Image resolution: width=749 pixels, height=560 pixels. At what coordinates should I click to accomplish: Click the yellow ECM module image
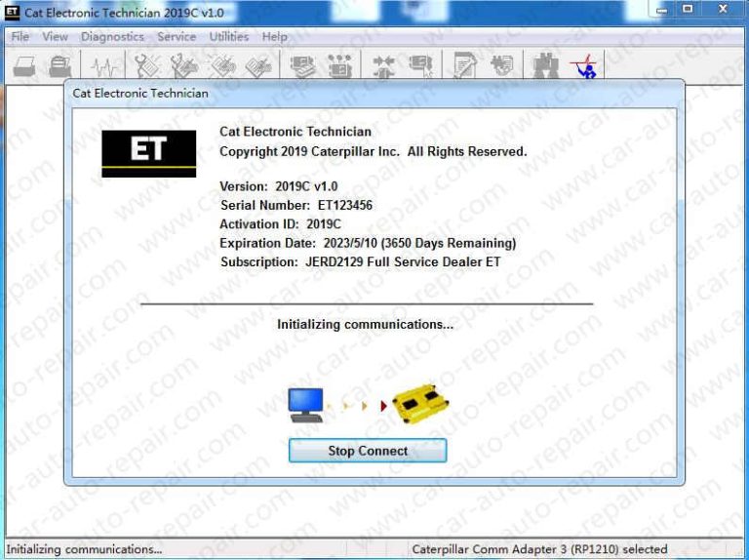coord(420,404)
